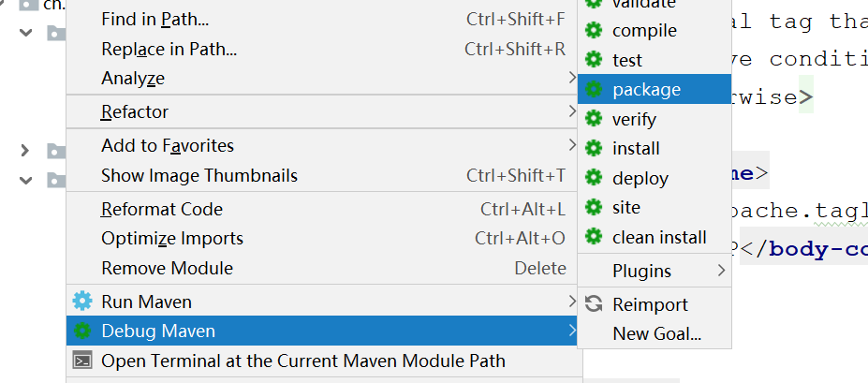Expand the collapsed folder in project tree
Screen dimensions: 868x383
click(x=24, y=150)
